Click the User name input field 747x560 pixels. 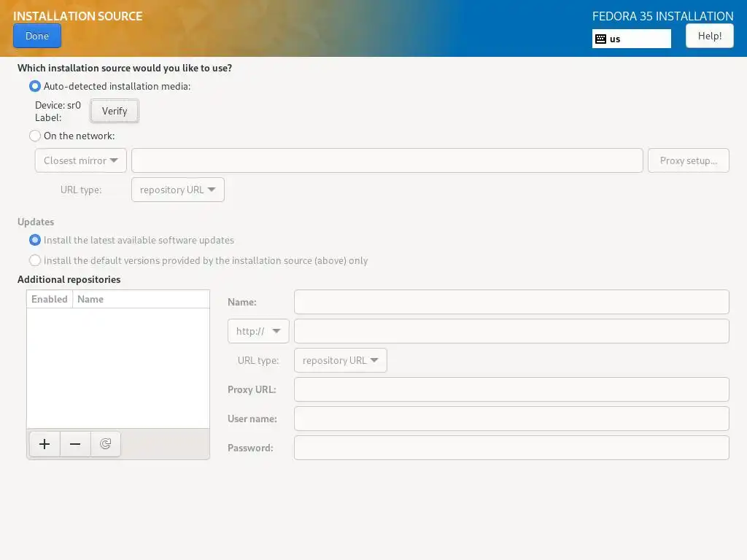pyautogui.click(x=511, y=419)
